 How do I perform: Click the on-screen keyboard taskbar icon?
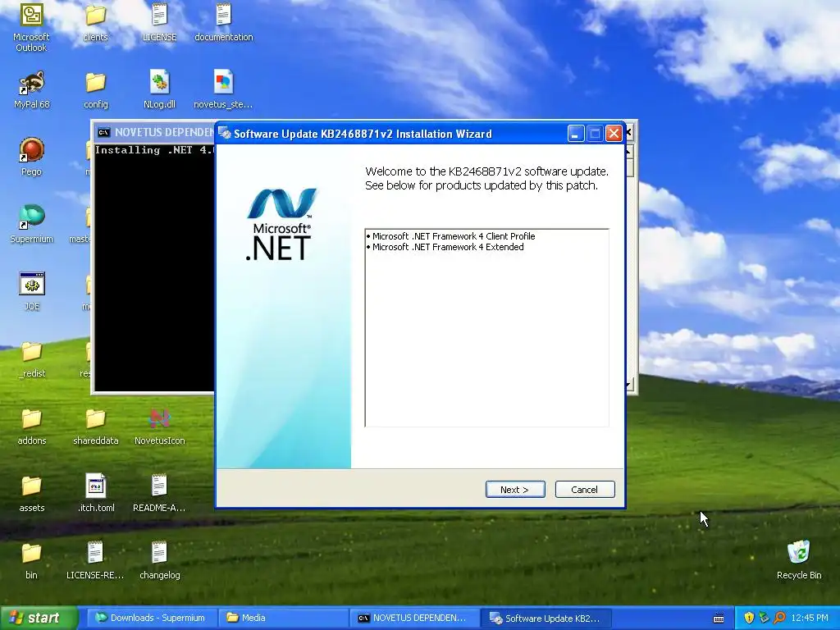point(719,619)
